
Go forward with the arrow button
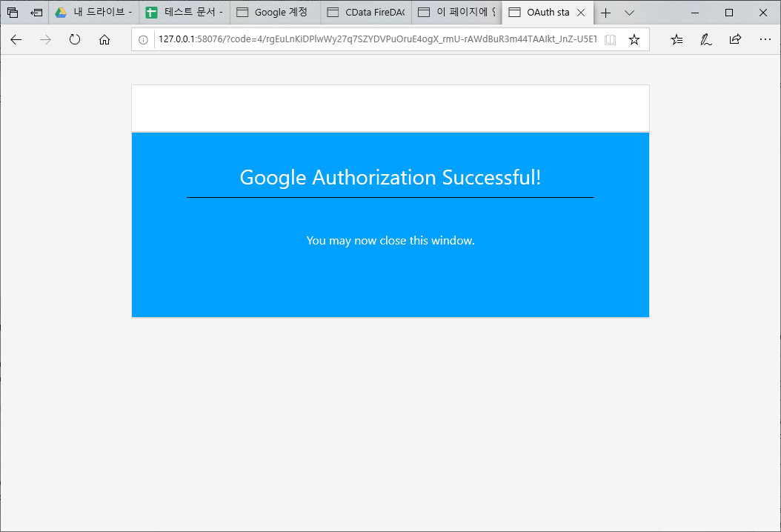pos(45,40)
